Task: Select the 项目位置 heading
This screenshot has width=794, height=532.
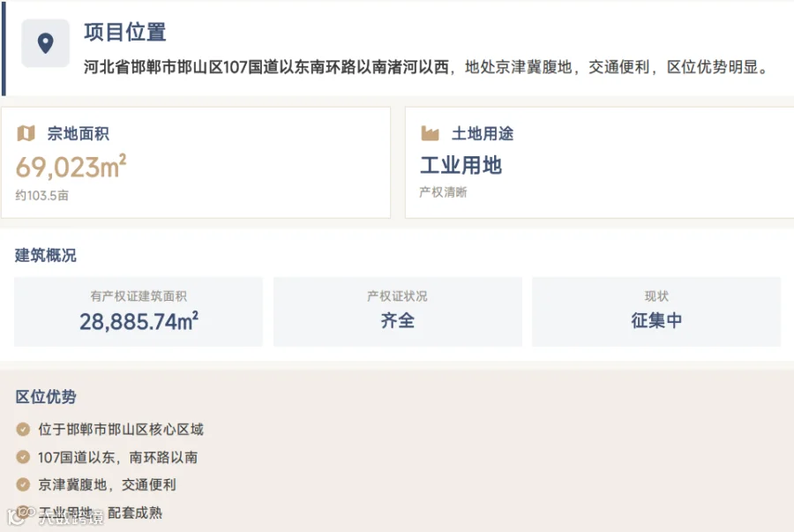Action: [125, 32]
